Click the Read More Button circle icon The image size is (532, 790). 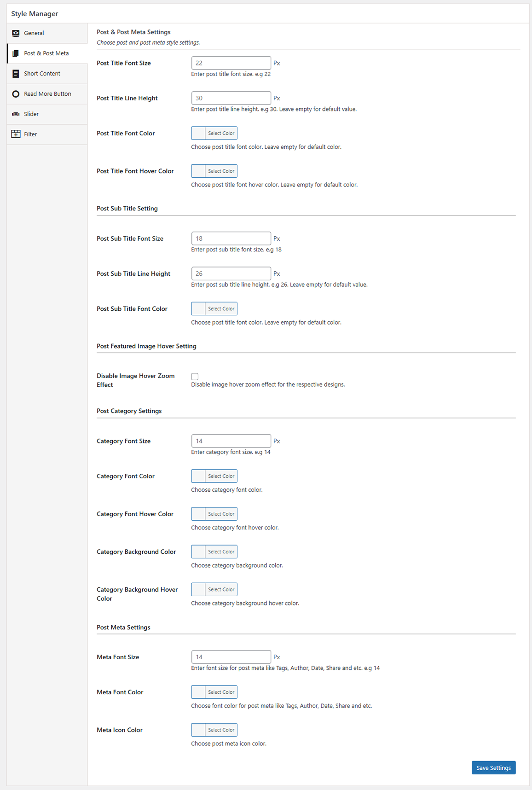pos(16,94)
